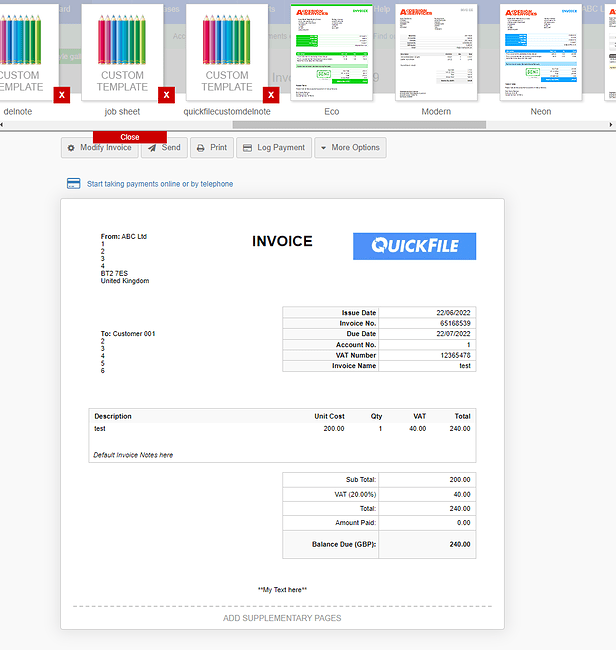Delete the delnote custom template

pos(61,95)
